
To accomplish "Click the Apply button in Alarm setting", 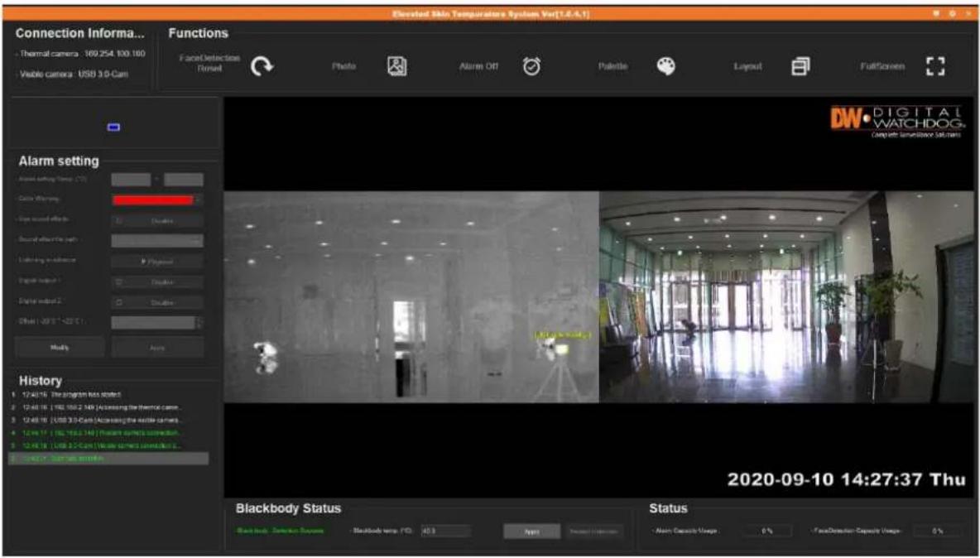I will (157, 348).
